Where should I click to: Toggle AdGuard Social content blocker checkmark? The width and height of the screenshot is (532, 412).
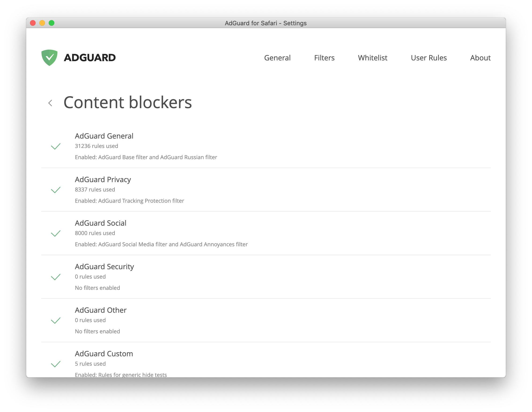(56, 233)
